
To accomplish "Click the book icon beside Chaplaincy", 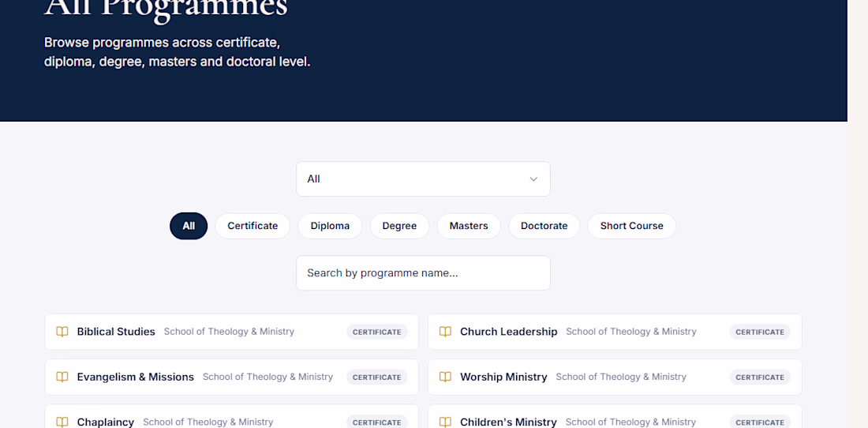I will [62, 422].
